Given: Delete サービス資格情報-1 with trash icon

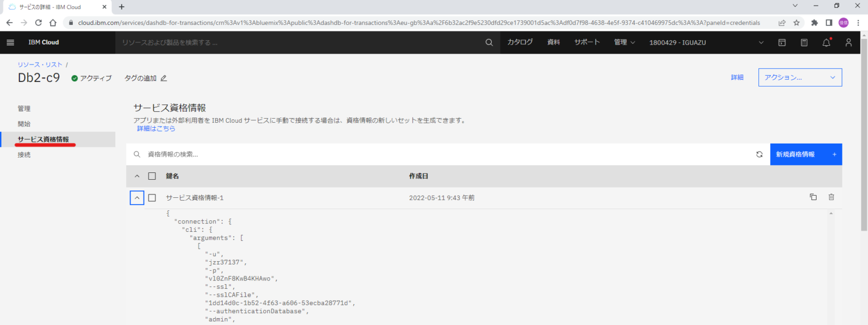Looking at the screenshot, I should [x=831, y=197].
